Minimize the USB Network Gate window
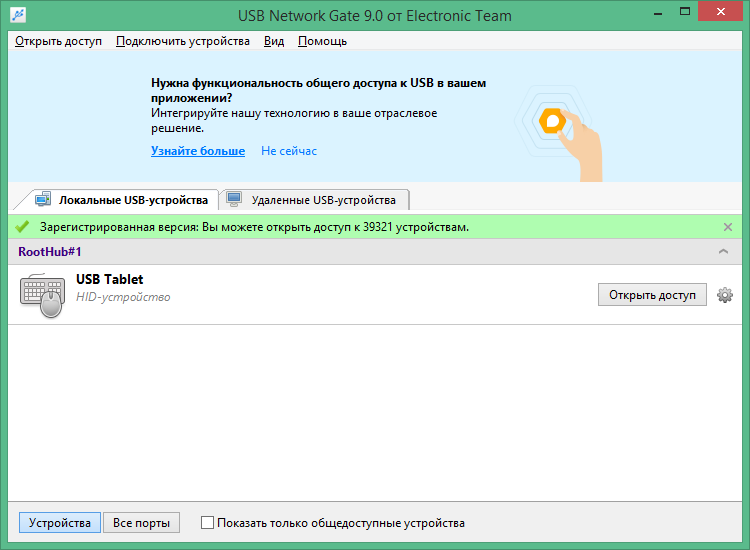The image size is (750, 550). [x=658, y=12]
